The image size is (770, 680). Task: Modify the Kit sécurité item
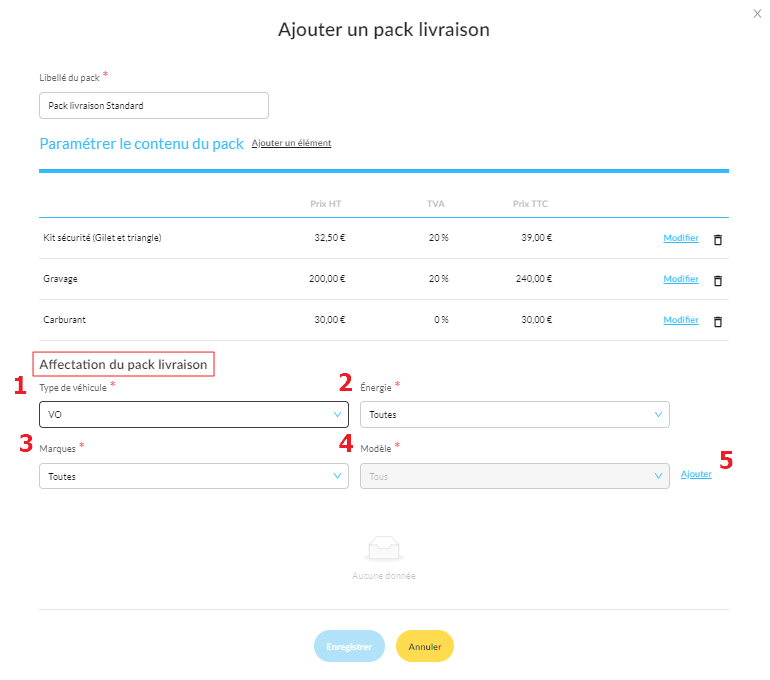tap(681, 238)
